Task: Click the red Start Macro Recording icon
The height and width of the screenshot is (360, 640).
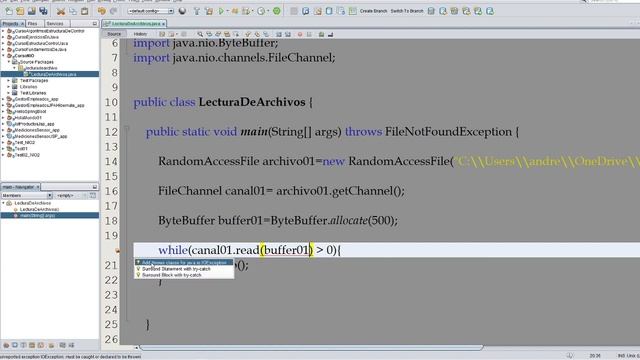Action: point(300,34)
